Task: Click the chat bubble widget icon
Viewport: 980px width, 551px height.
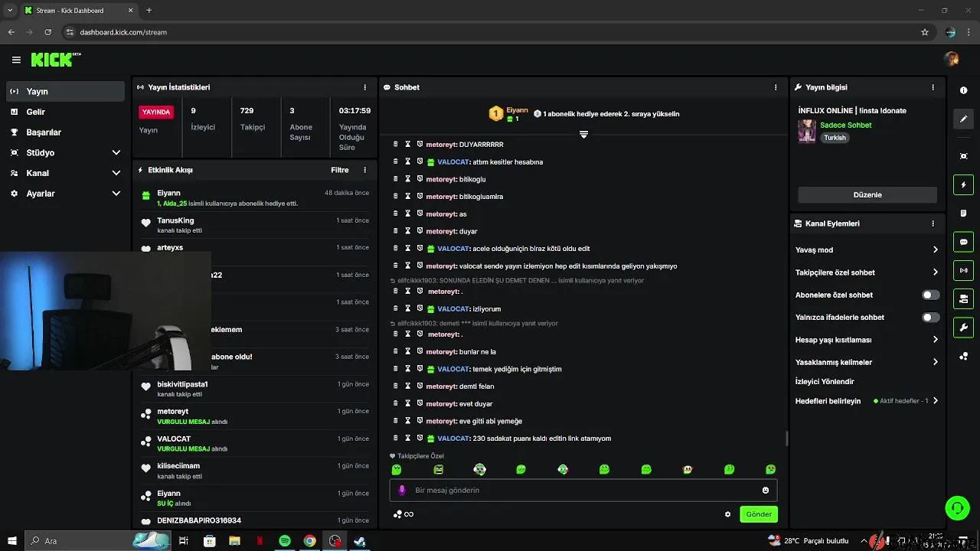Action: pos(963,242)
